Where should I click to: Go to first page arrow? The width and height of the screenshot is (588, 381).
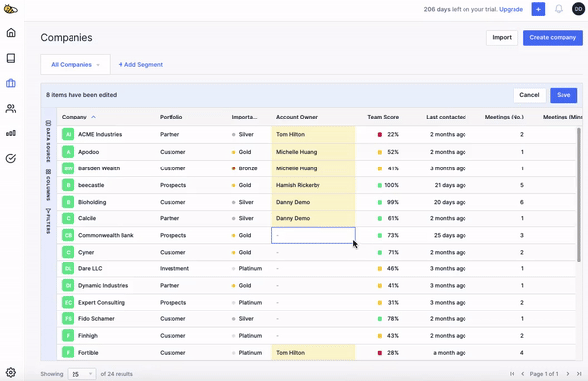pyautogui.click(x=512, y=374)
